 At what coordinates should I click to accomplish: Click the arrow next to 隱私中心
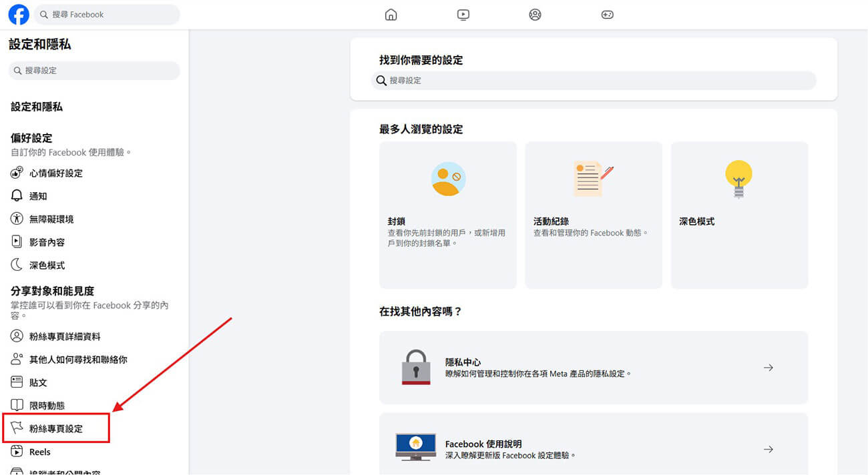pyautogui.click(x=769, y=368)
